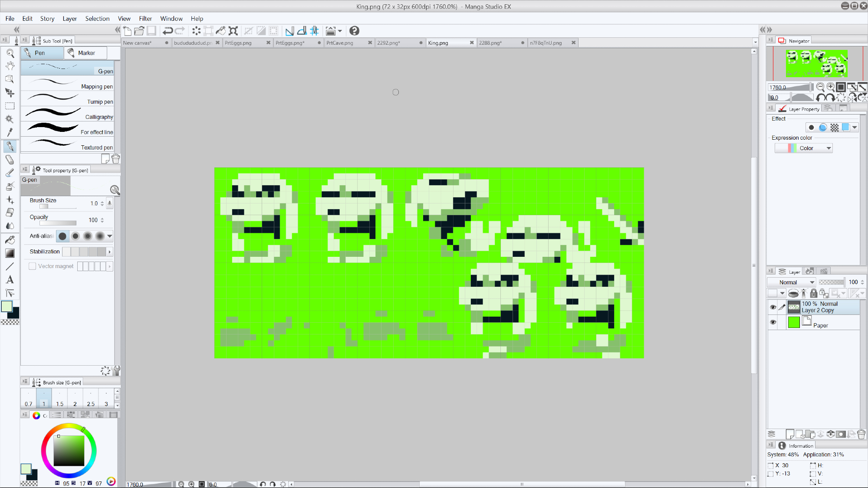Image resolution: width=868 pixels, height=488 pixels.
Task: Select the Fill bucket tool
Action: coord(10,240)
